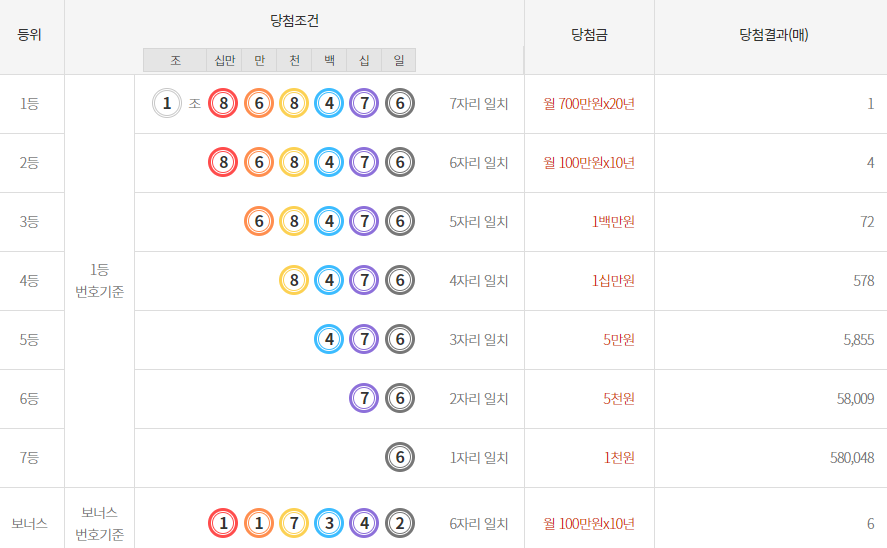Image resolution: width=887 pixels, height=548 pixels.
Task: Click the 당첨금 column header
Action: coord(589,35)
